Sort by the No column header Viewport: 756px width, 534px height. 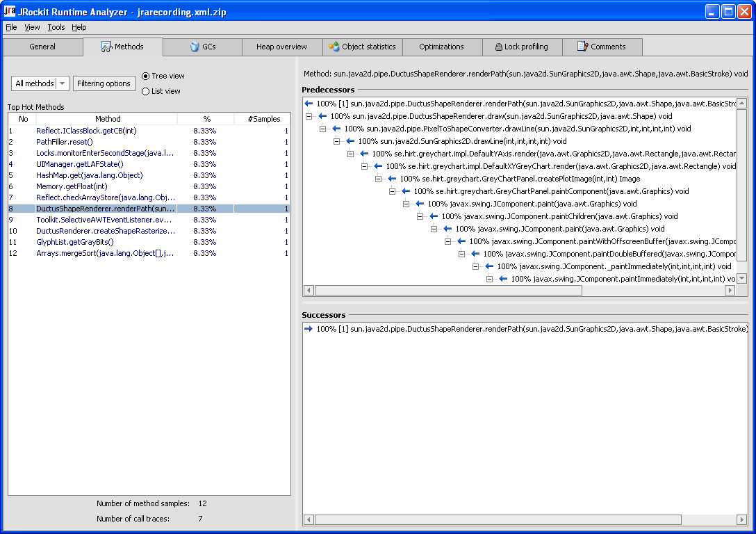coord(23,119)
